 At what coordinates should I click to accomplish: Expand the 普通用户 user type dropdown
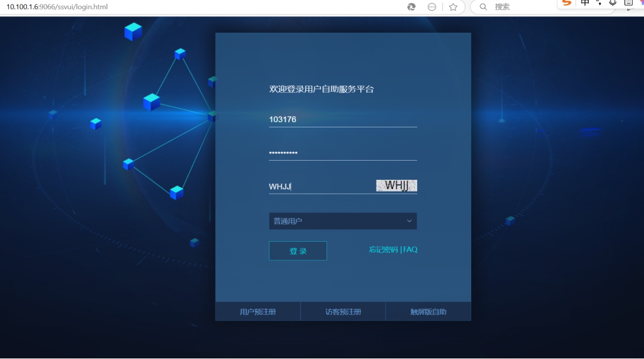tap(342, 221)
